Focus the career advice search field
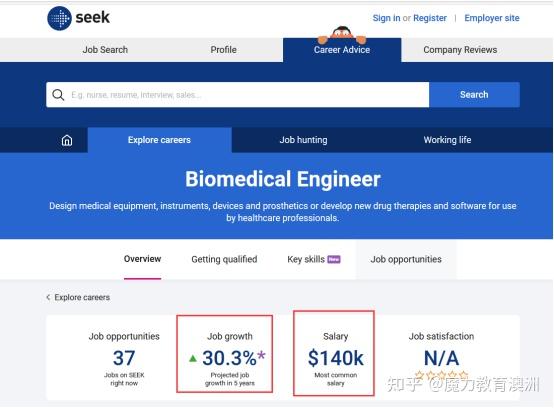This screenshot has width=554, height=408. (x=237, y=95)
